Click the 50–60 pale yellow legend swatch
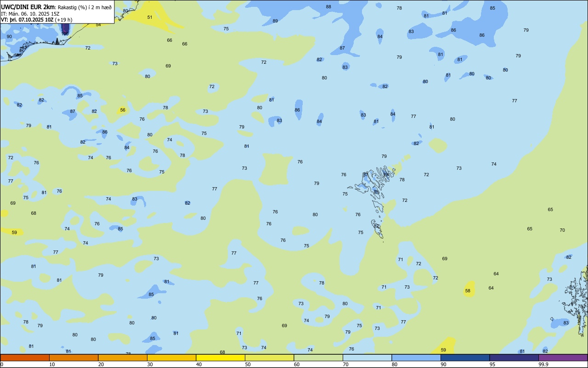The width and height of the screenshot is (588, 368). coord(269,357)
